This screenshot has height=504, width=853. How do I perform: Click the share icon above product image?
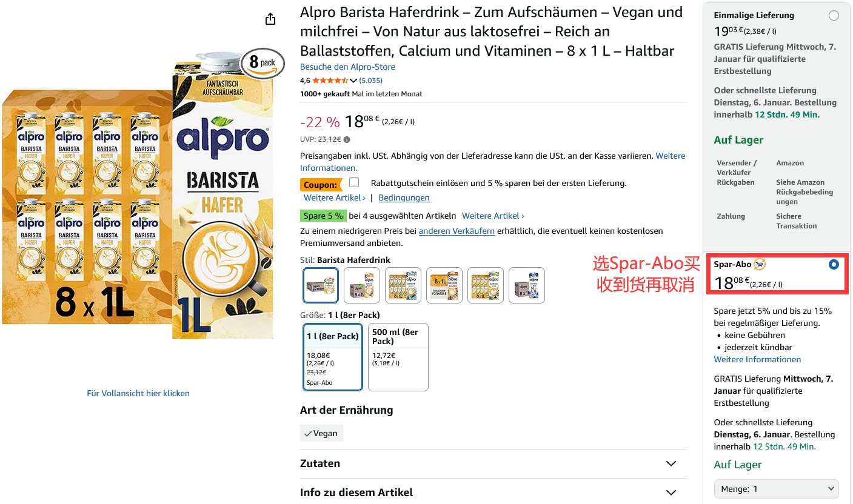270,19
